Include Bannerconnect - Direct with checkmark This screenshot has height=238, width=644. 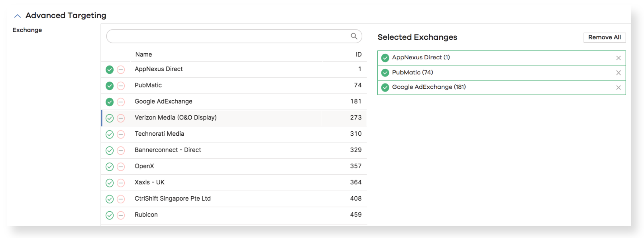(110, 150)
